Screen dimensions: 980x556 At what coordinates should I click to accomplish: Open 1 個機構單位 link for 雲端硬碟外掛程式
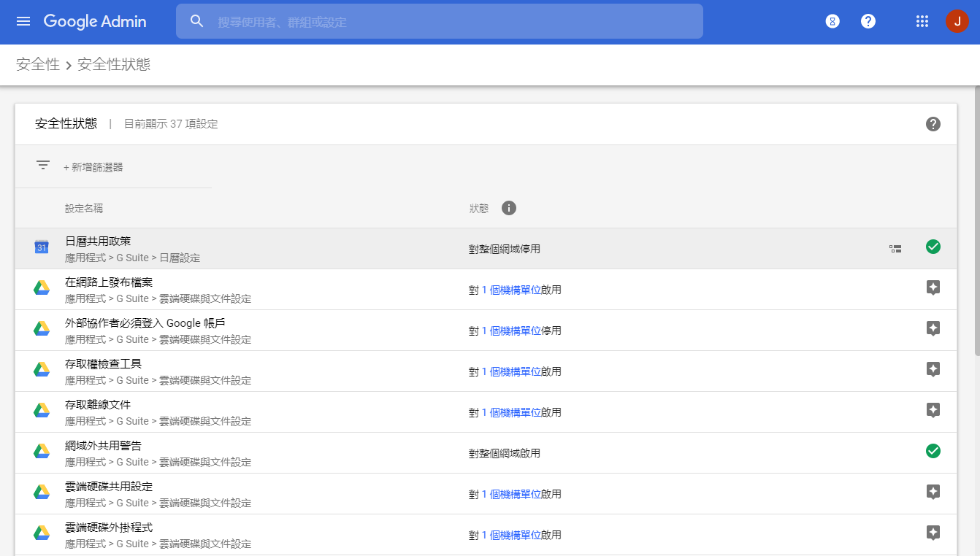point(511,535)
